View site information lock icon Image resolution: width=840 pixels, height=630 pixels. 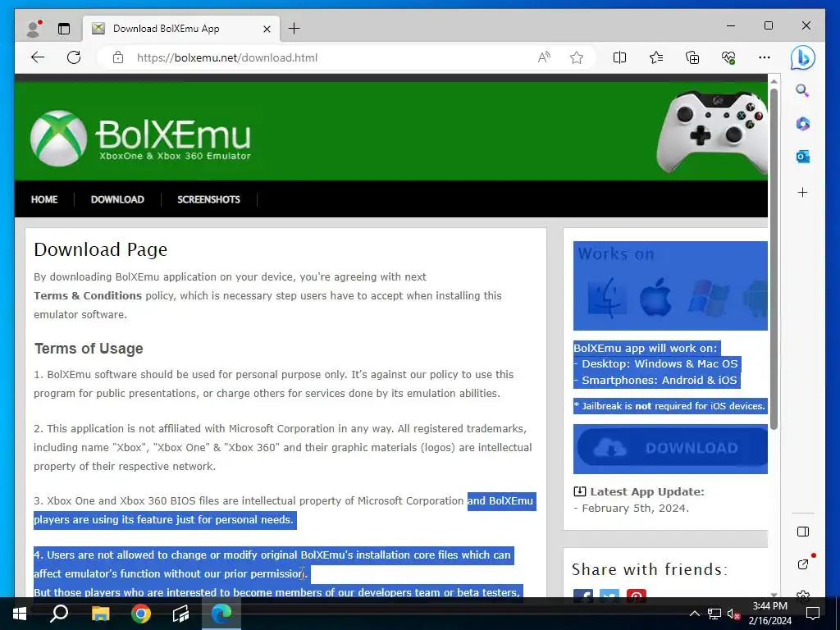point(118,57)
